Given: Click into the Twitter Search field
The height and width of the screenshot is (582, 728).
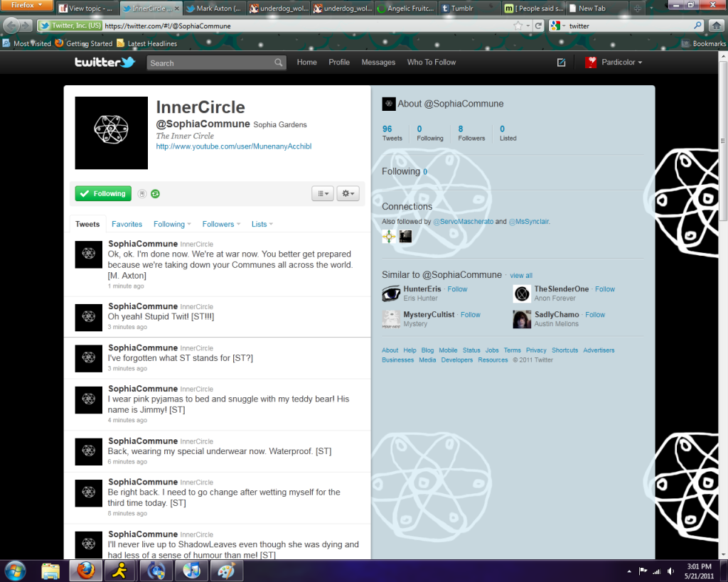Looking at the screenshot, I should point(210,63).
